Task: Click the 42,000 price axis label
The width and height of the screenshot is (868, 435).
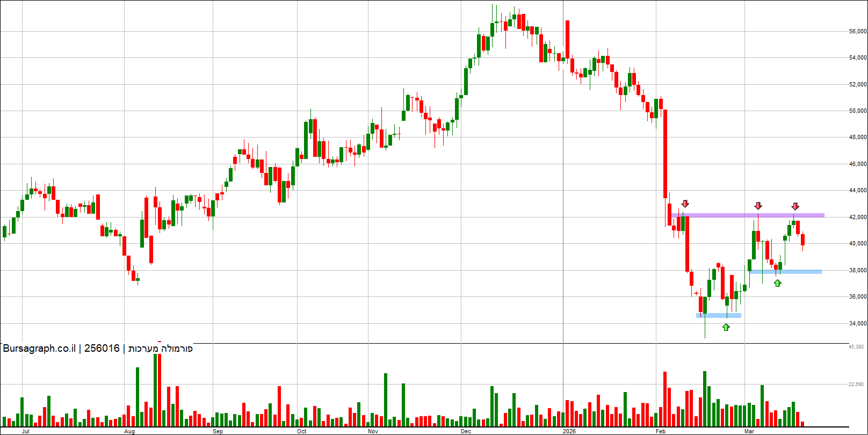Action: click(858, 217)
